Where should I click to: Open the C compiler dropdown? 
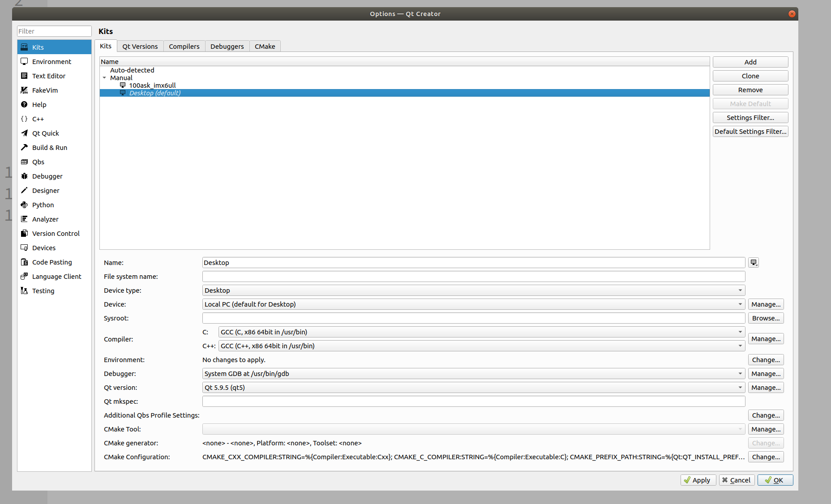(x=482, y=332)
